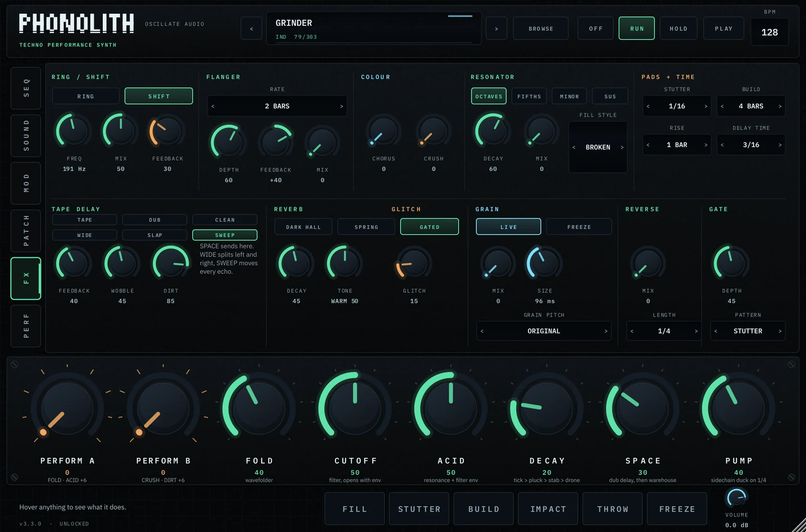Click the Delay Time right arrow
Image resolution: width=806 pixels, height=532 pixels.
pyautogui.click(x=780, y=145)
